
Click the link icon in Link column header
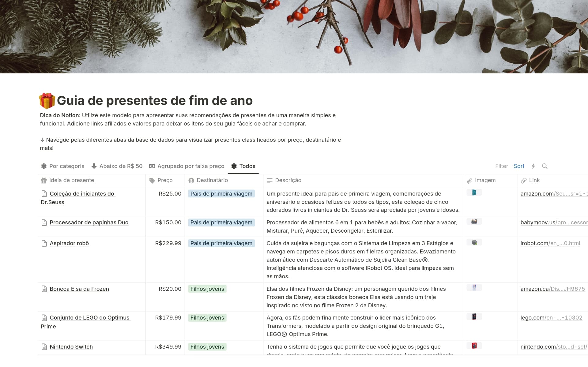coord(524,181)
